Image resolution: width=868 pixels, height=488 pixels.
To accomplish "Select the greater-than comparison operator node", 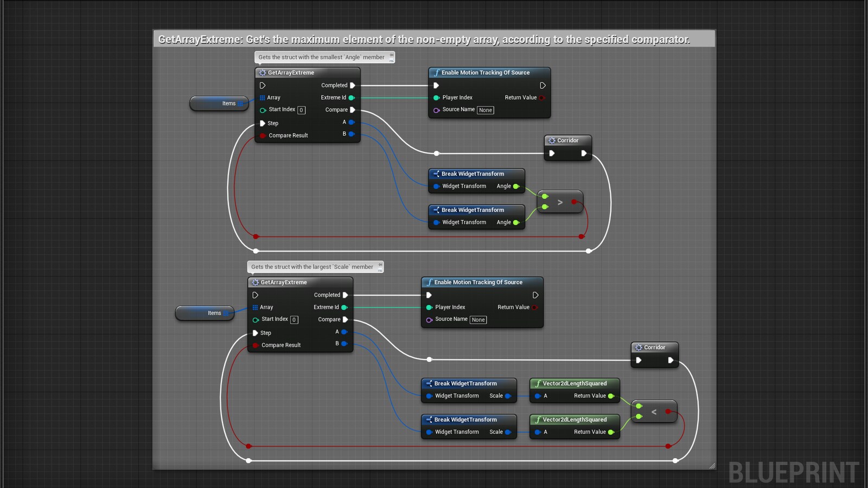I will (x=560, y=202).
